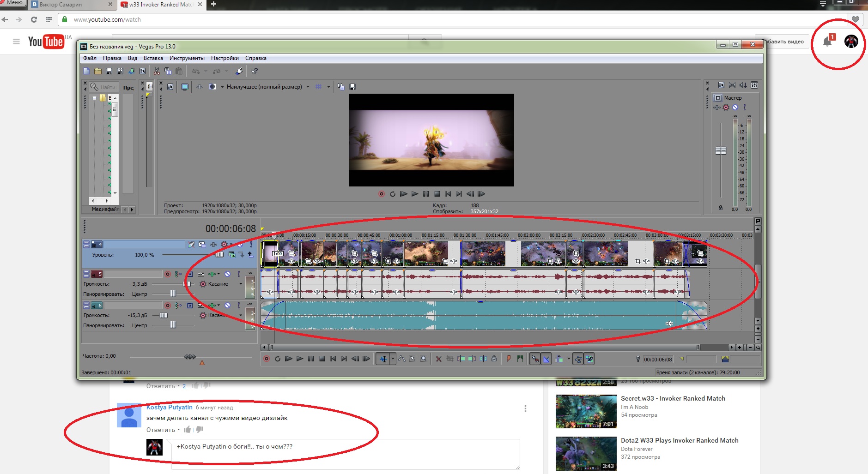
Task: Collapse the media tree root folder
Action: tap(94, 98)
